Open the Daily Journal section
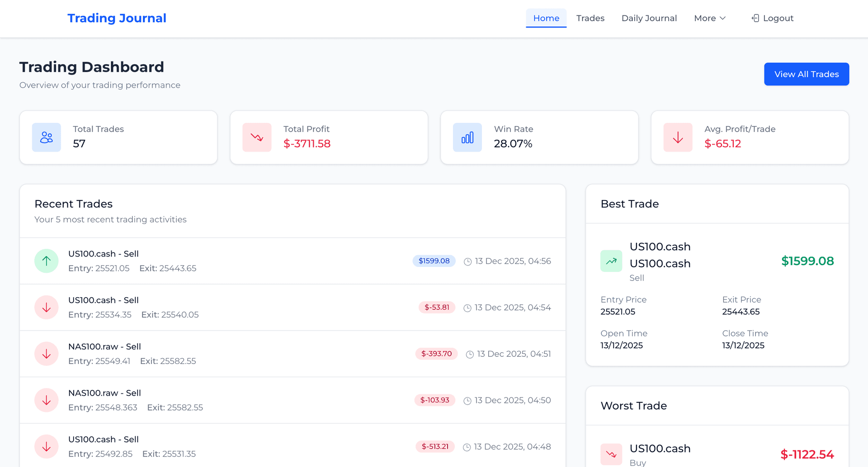The height and width of the screenshot is (467, 868). click(x=649, y=18)
